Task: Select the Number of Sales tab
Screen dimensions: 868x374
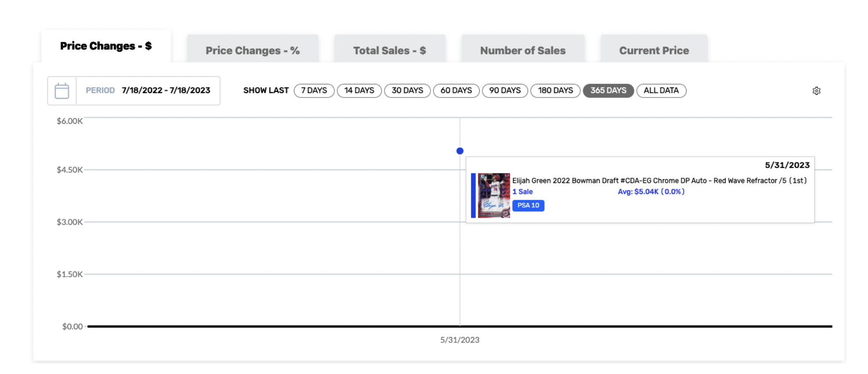Action: [522, 50]
